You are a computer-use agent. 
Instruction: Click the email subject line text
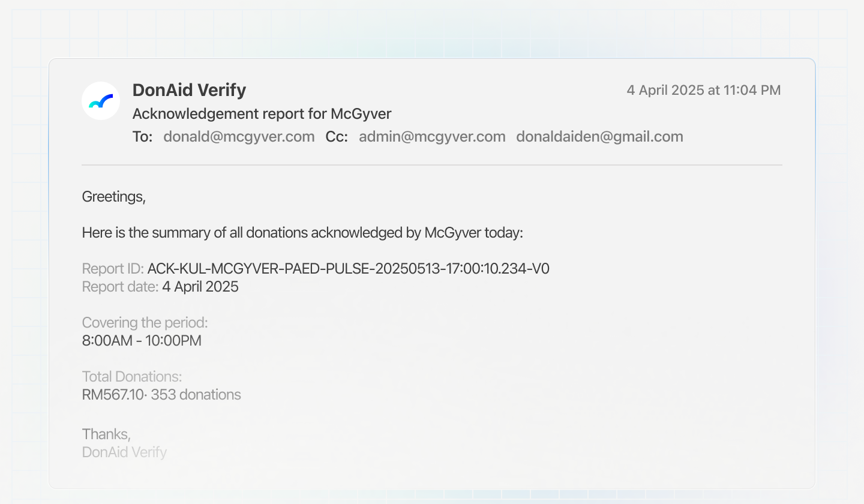coord(262,114)
